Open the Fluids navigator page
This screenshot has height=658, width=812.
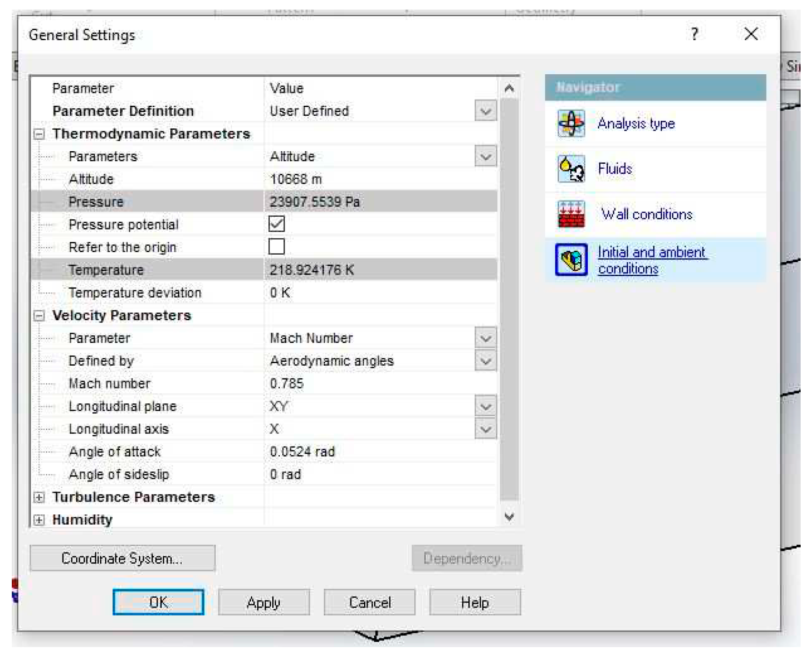click(614, 169)
